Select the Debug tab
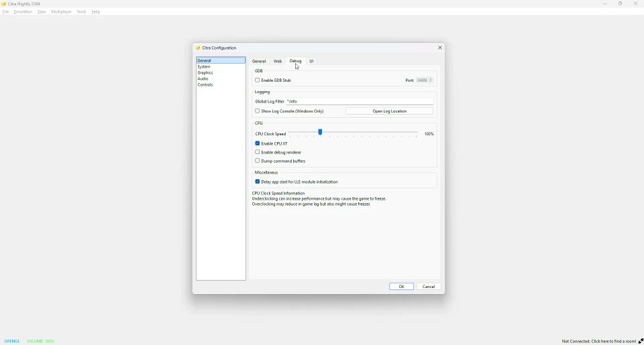The image size is (644, 345). (x=295, y=61)
